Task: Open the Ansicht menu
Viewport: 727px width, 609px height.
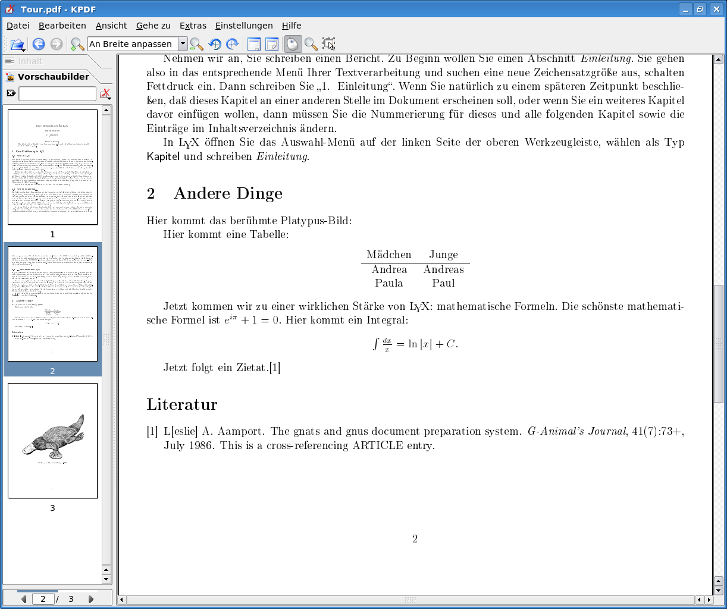Action: (x=111, y=26)
